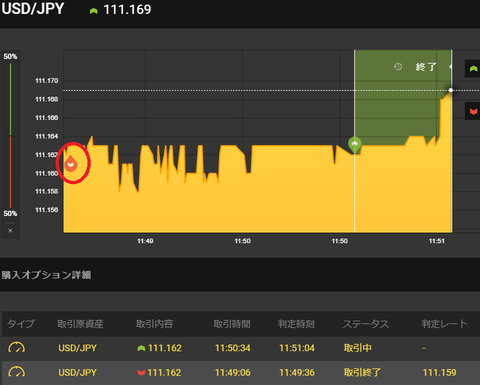The height and width of the screenshot is (385, 480).
Task: Click the white current-price dot on chart
Action: [451, 90]
